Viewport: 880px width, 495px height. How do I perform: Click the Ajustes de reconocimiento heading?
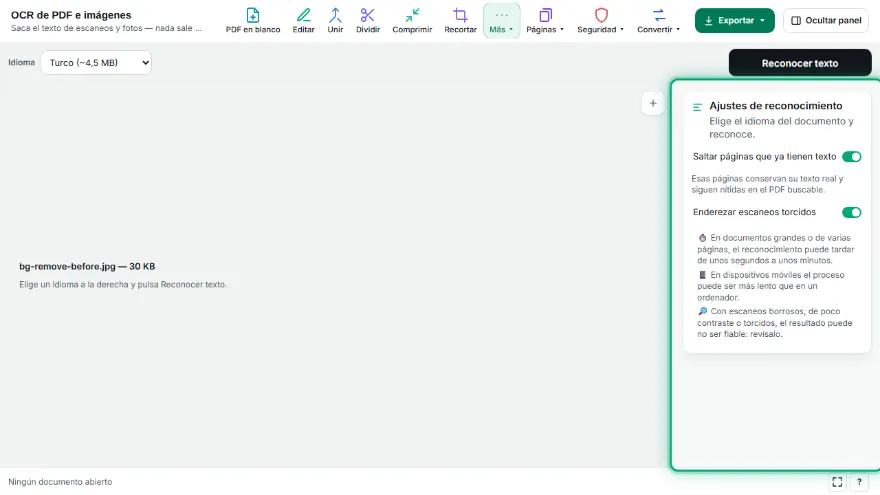coord(776,106)
